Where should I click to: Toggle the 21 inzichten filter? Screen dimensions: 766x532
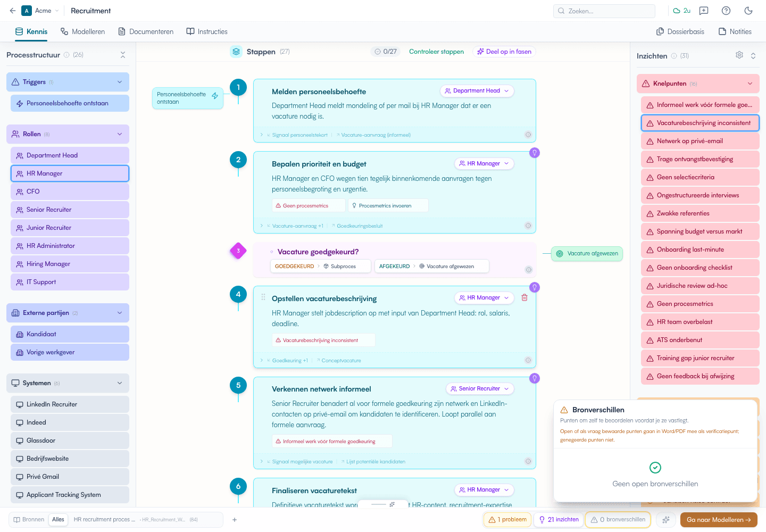coord(559,520)
